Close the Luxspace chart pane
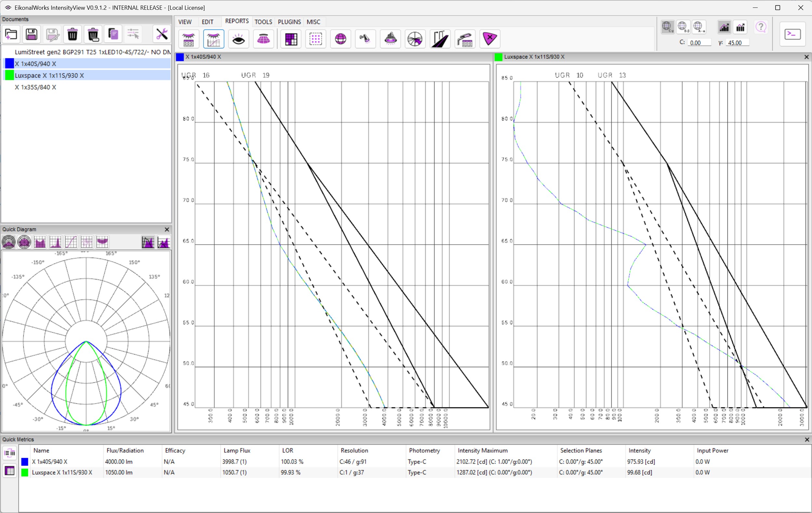This screenshot has width=812, height=513. tap(806, 57)
